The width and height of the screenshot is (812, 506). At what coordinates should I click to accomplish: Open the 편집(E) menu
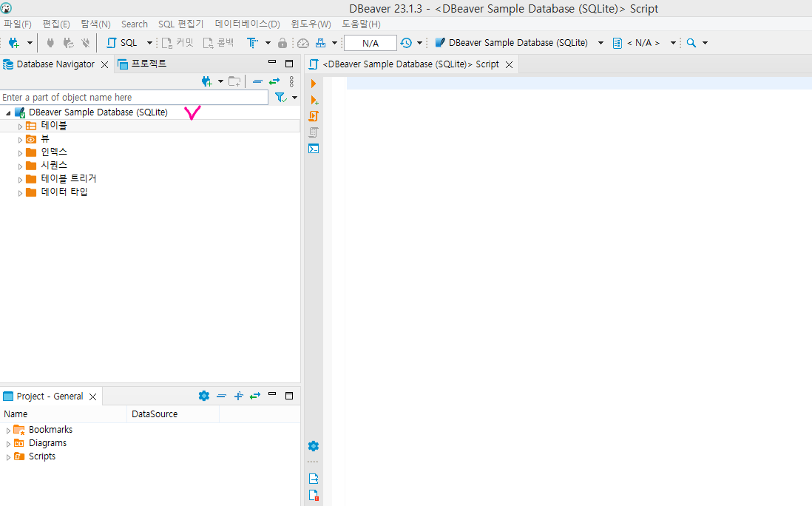pos(56,24)
